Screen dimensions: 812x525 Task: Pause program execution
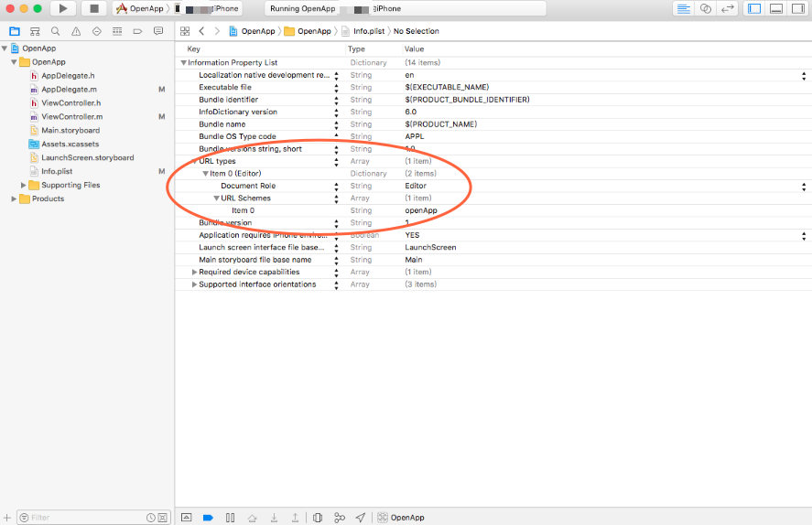pos(231,518)
